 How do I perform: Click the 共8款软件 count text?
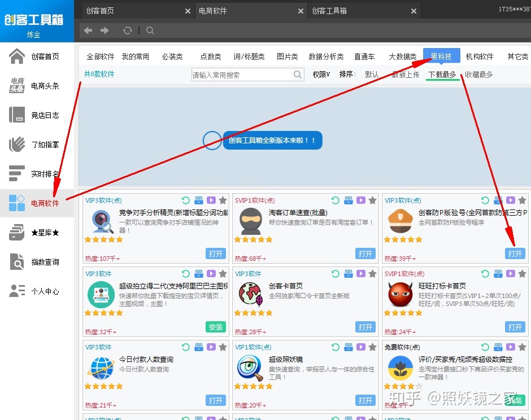pyautogui.click(x=99, y=74)
